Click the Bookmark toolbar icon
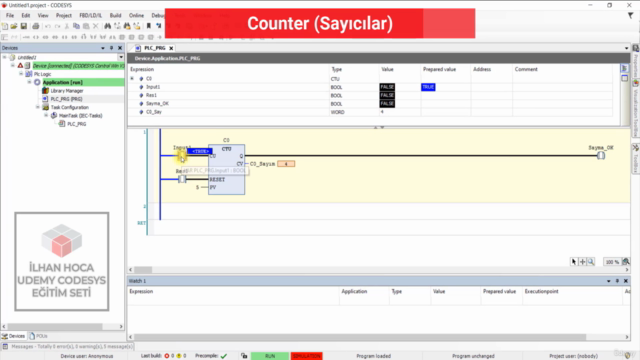This screenshot has width=640, height=360. click(x=149, y=26)
